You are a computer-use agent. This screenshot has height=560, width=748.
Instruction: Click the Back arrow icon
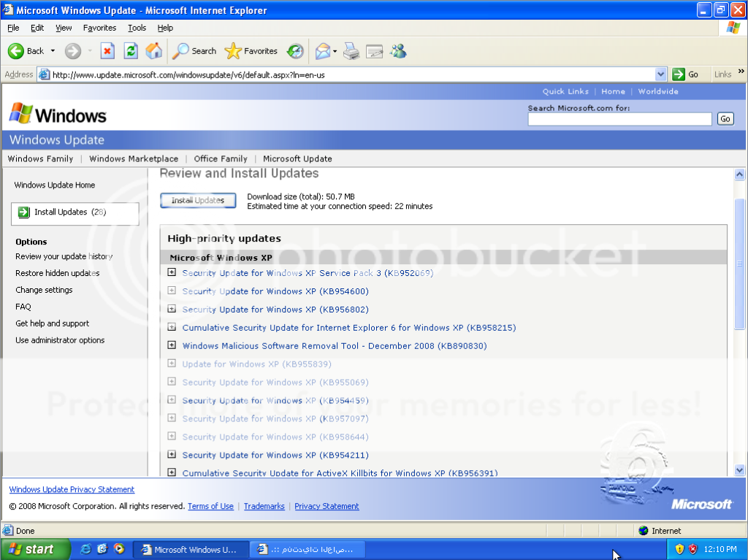click(16, 51)
